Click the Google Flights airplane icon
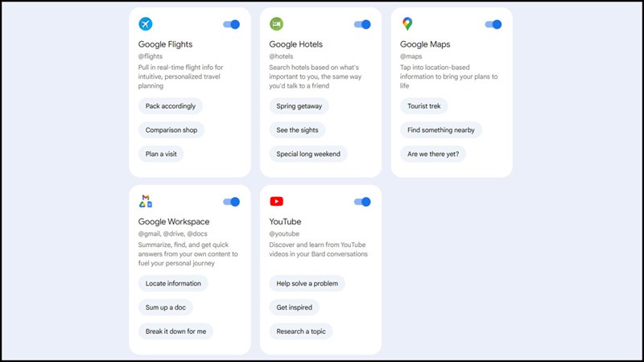644x362 pixels. coord(146,24)
